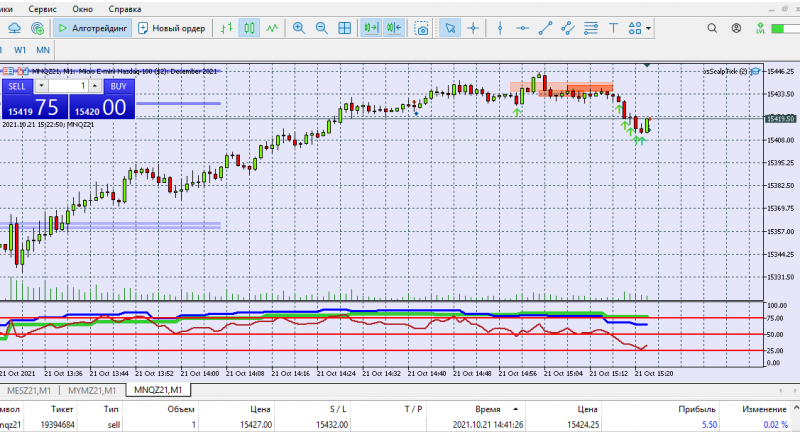Click the orange rectangle zone on chart
Image resolution: width=800 pixels, height=432 pixels.
[561, 88]
